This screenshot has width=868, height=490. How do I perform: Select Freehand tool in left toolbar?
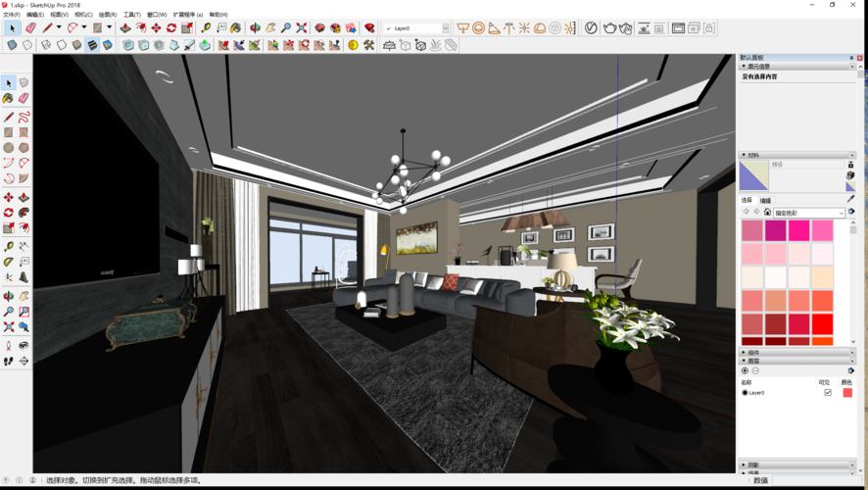point(24,117)
